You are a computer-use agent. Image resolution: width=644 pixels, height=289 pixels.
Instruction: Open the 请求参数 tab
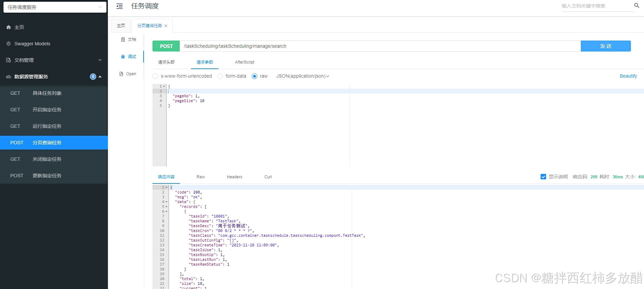205,62
